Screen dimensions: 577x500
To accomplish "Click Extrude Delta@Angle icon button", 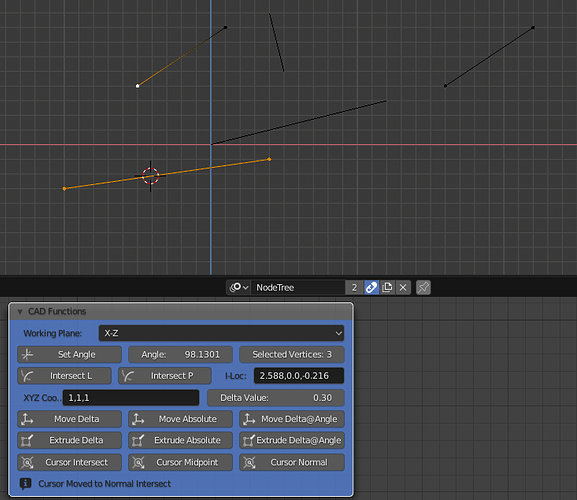I will pos(292,440).
